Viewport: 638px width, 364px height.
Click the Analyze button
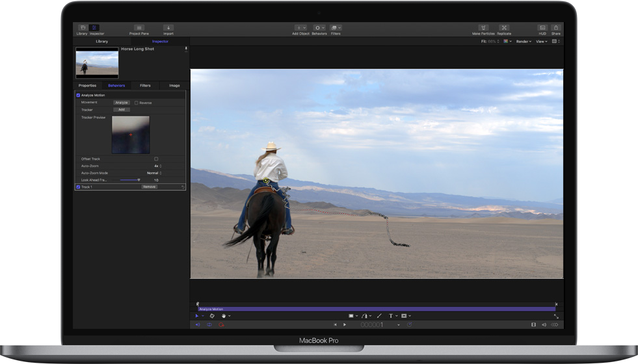tap(122, 103)
